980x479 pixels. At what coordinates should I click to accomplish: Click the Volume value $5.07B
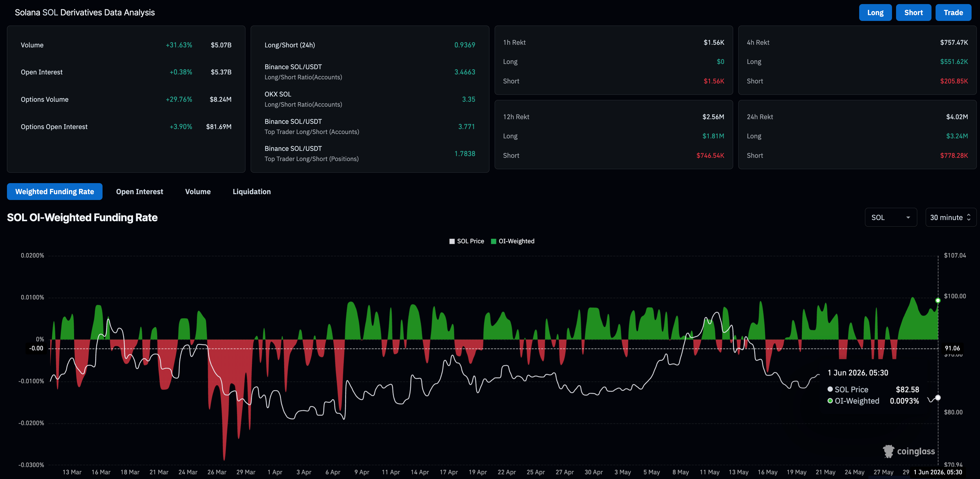tap(221, 45)
